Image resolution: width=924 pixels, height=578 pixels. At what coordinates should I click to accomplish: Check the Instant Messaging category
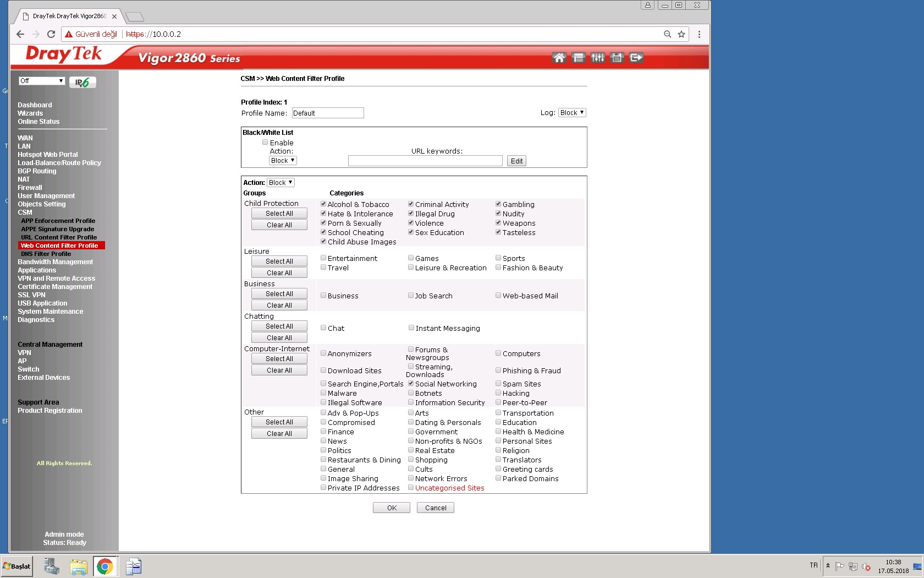pyautogui.click(x=411, y=328)
